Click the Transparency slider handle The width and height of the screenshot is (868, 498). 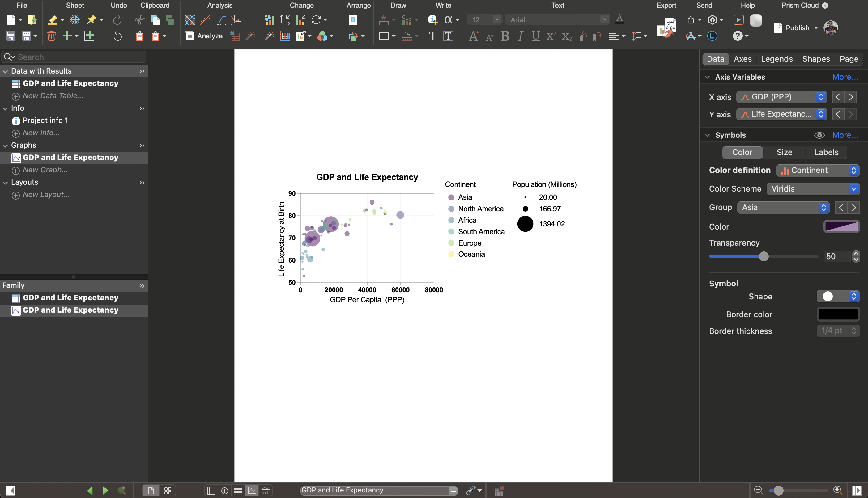click(x=763, y=256)
